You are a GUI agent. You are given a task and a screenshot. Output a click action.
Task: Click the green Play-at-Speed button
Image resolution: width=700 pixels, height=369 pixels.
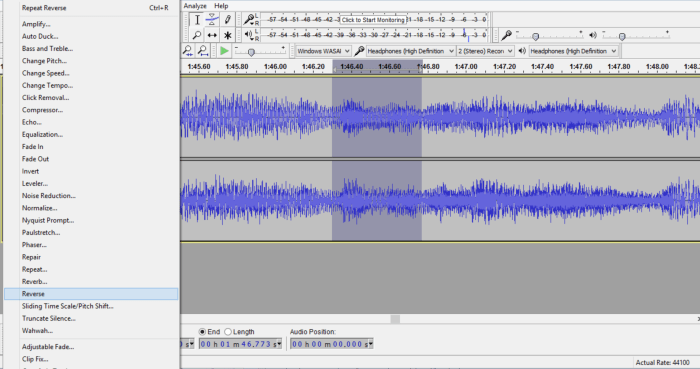[224, 51]
